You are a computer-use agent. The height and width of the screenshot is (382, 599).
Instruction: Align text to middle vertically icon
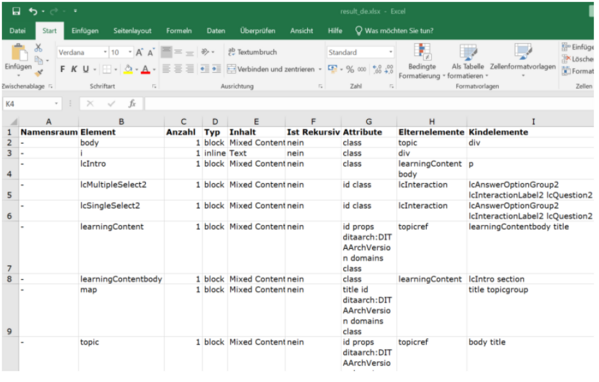tap(178, 52)
